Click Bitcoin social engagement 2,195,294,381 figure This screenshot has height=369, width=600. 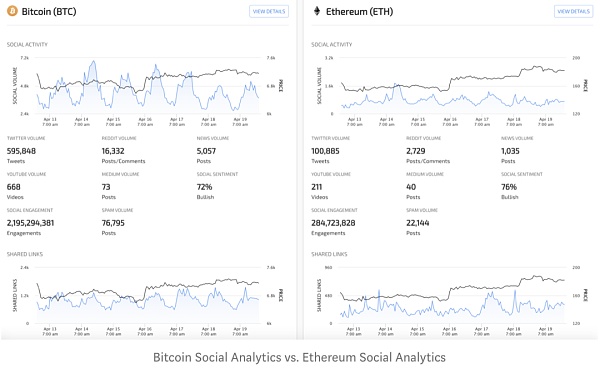31,223
